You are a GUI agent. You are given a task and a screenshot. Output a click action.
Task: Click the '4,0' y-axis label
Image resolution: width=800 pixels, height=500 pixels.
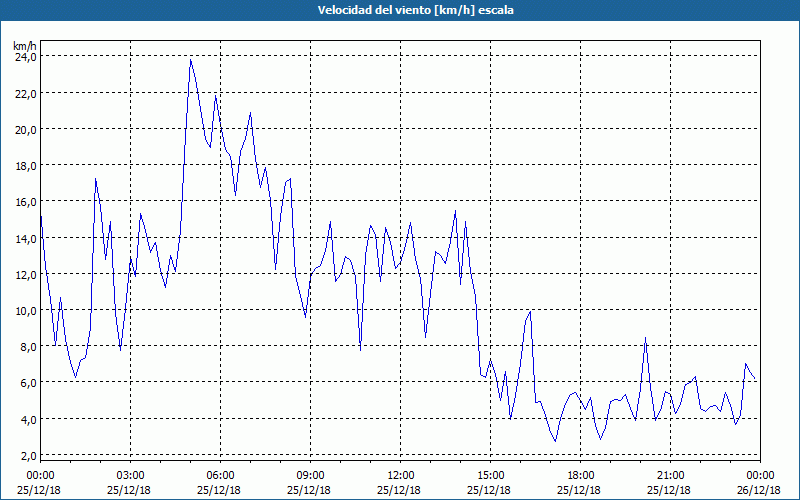(x=28, y=419)
